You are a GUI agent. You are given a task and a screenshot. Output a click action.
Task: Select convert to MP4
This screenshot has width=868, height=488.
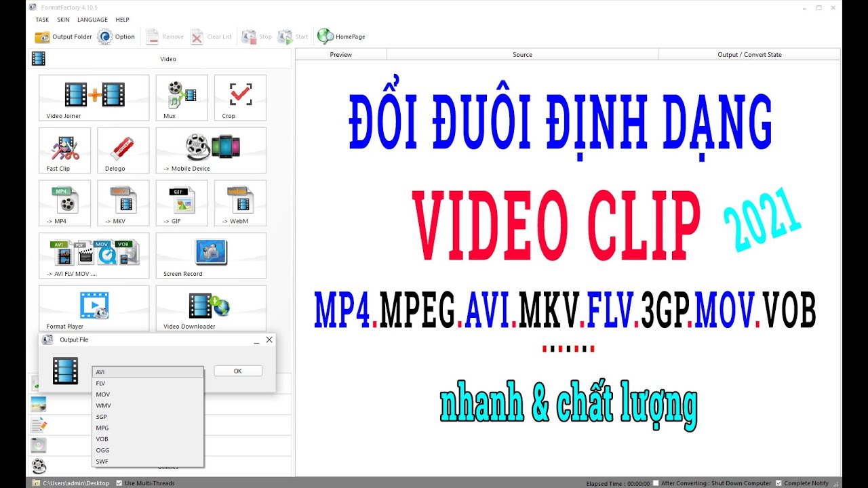(x=65, y=203)
